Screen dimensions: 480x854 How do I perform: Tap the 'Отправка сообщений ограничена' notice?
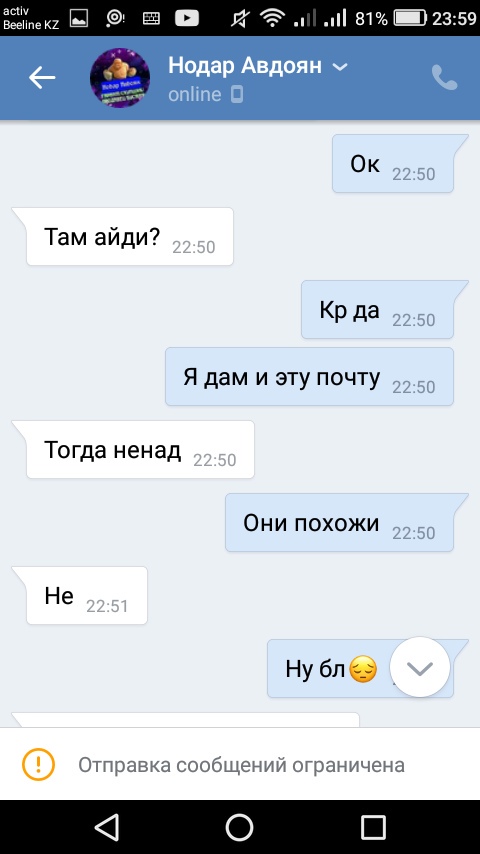240,764
